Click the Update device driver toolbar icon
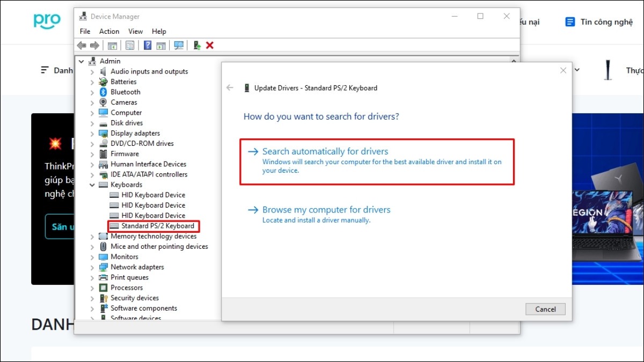The height and width of the screenshot is (362, 644). coord(197,46)
